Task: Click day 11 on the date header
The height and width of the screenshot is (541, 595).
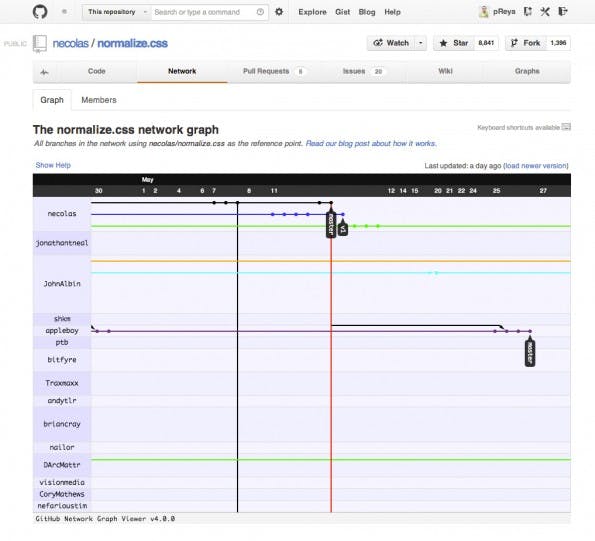Action: (x=274, y=191)
